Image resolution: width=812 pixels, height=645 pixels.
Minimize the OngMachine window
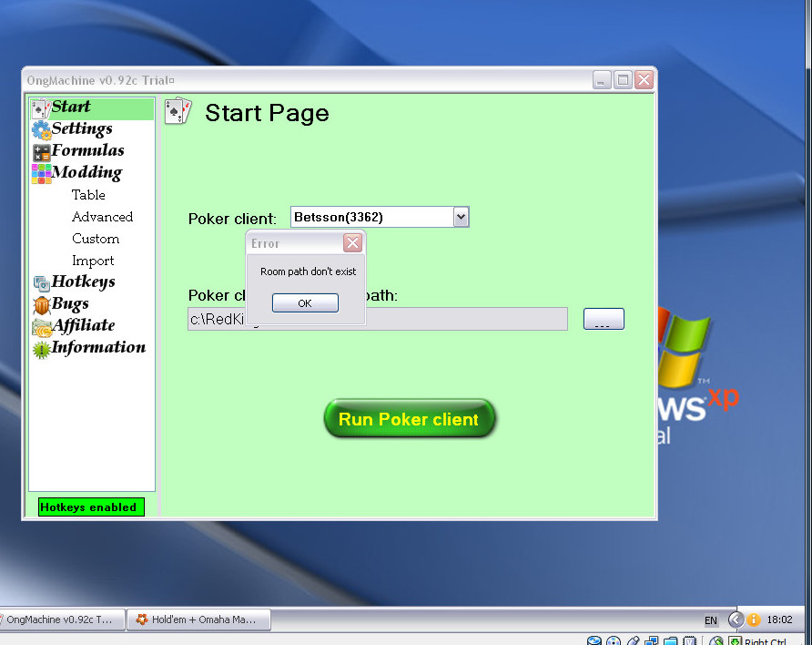click(601, 80)
